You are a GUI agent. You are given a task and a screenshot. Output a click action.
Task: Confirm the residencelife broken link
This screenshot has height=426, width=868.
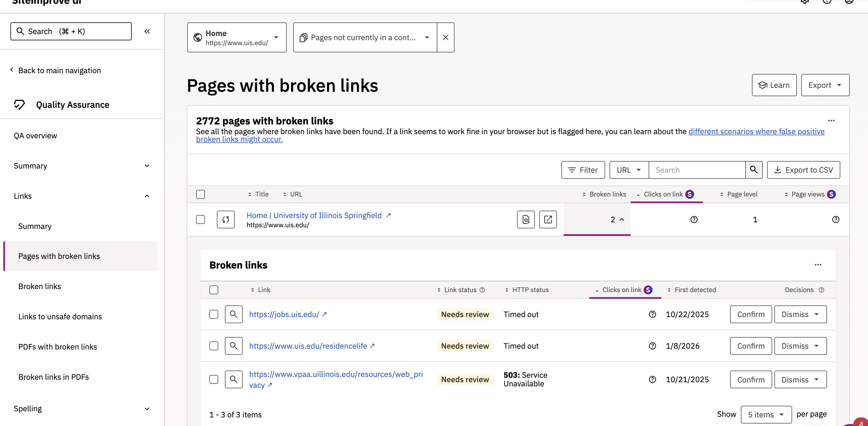point(751,346)
